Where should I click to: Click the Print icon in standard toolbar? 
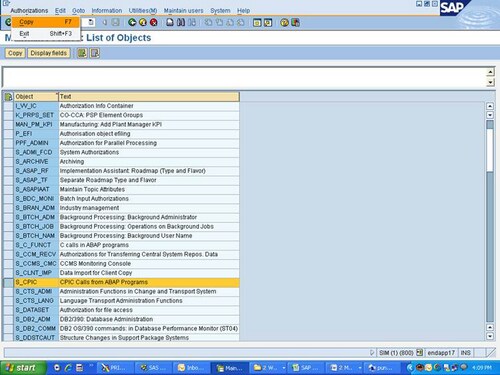[170, 22]
